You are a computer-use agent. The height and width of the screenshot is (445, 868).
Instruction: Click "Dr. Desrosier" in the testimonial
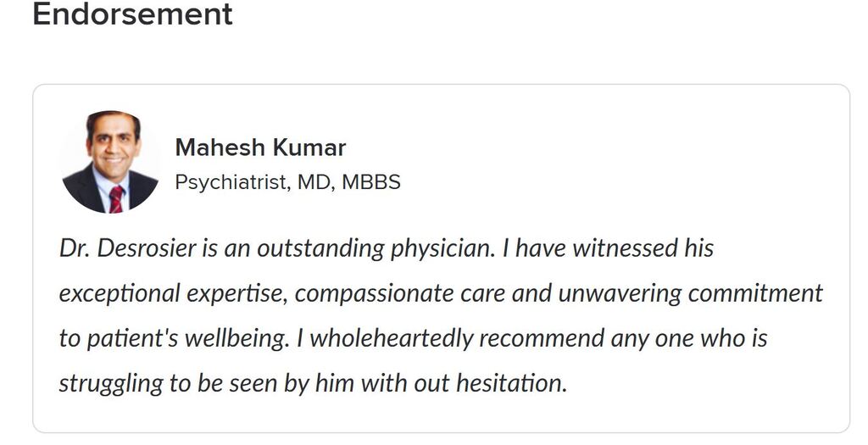[x=119, y=249]
